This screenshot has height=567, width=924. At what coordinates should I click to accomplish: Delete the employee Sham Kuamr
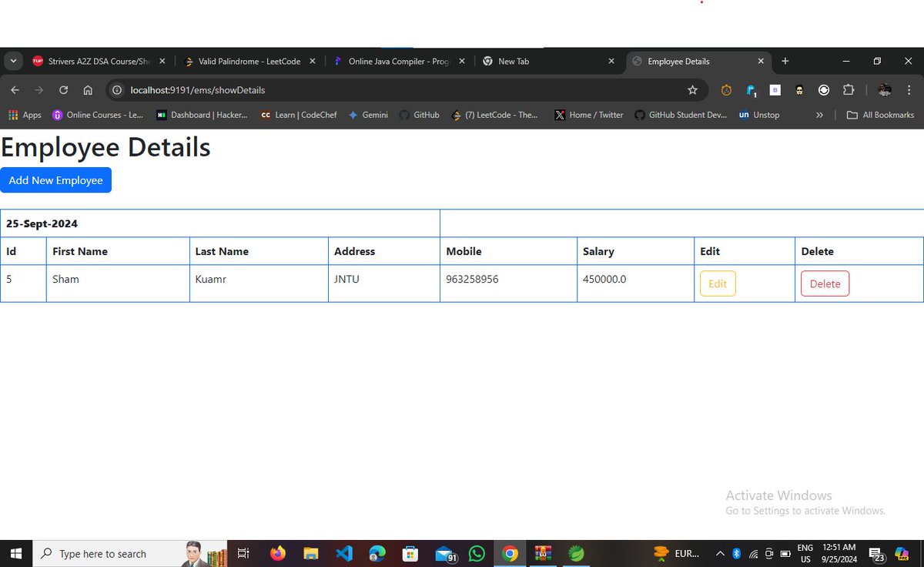(x=825, y=283)
